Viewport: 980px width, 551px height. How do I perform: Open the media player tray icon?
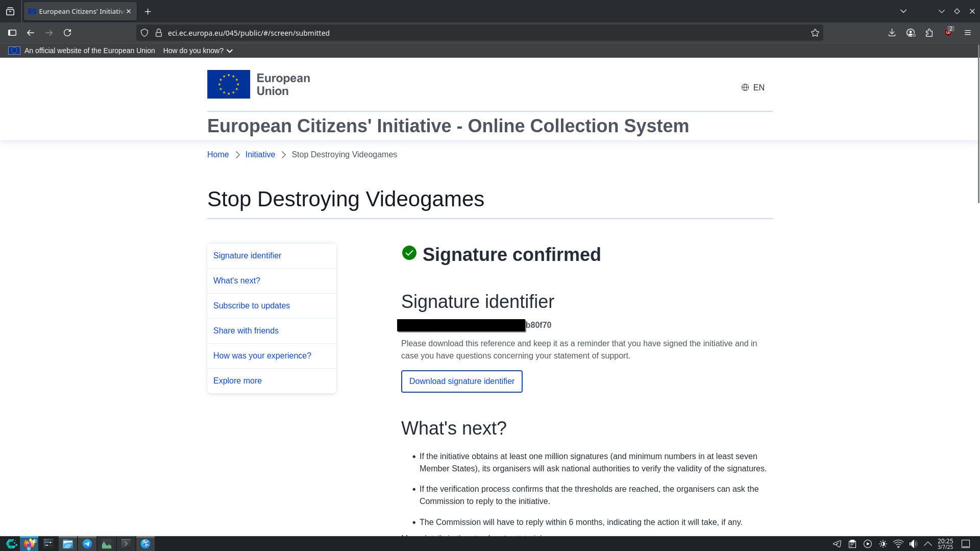pos(868,544)
